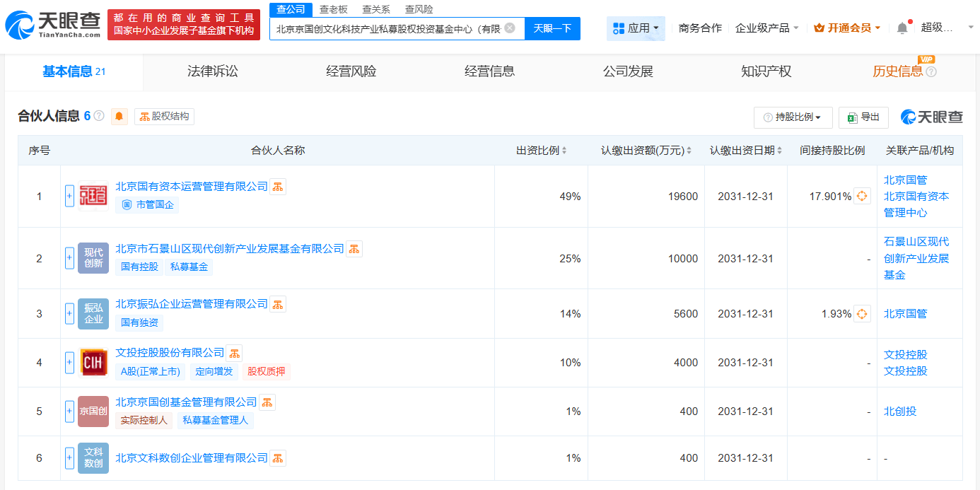This screenshot has height=490, width=980.
Task: Click the target icon beside 1.93%
Action: click(x=862, y=314)
